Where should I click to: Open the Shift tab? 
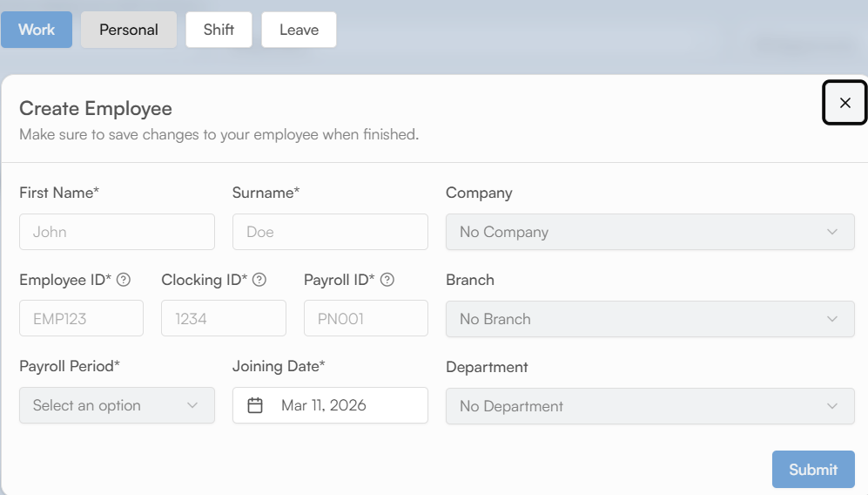pyautogui.click(x=219, y=30)
